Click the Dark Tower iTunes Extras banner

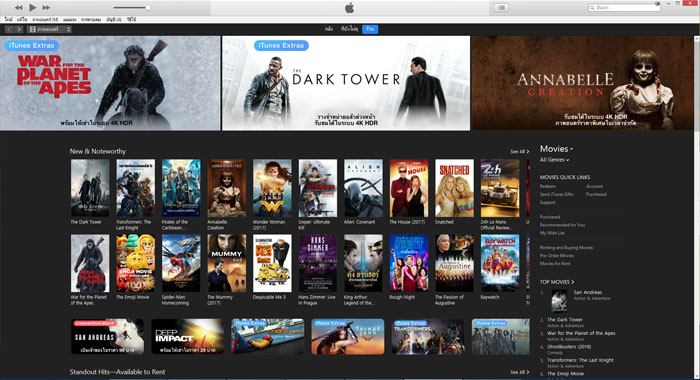coord(346,84)
